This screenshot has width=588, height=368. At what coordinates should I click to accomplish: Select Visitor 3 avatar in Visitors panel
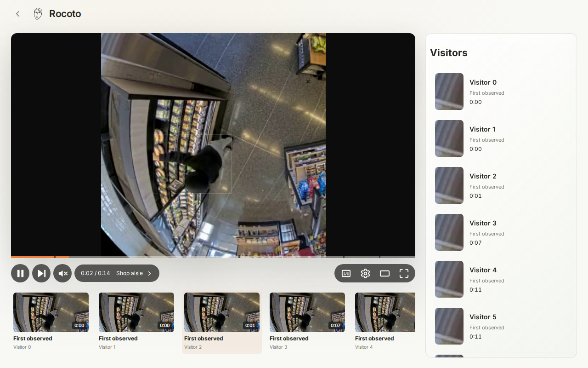tap(449, 232)
